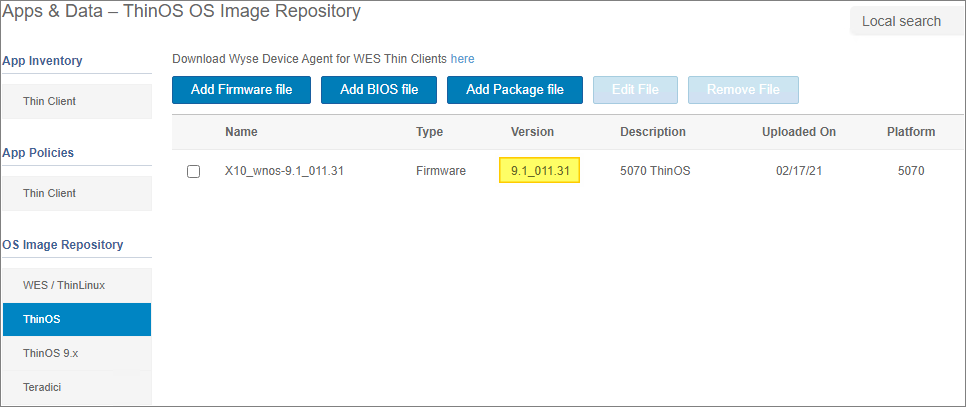Viewport: 966px width, 407px height.
Task: Click the X10_wnos-9.1_011.31 firmware name
Action: pyautogui.click(x=286, y=171)
